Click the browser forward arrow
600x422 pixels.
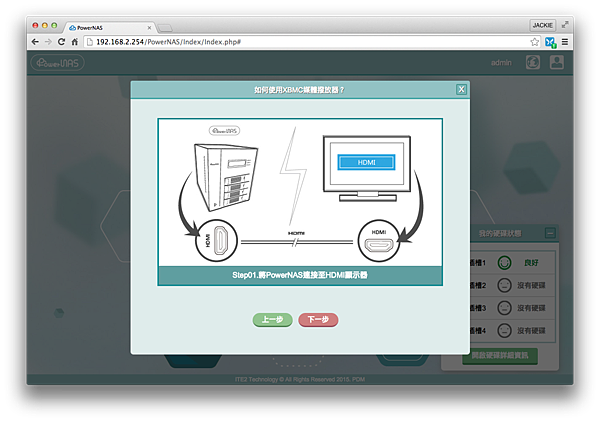tap(48, 42)
